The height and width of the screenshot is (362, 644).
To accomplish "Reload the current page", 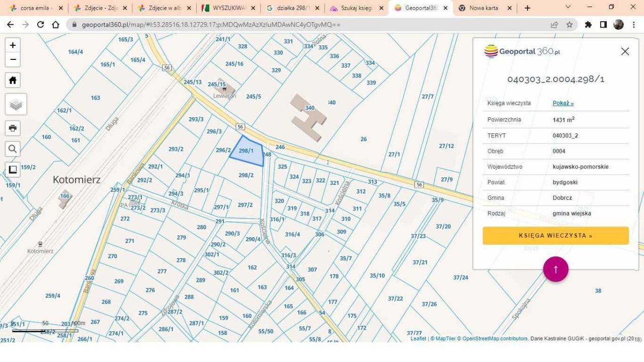I will pyautogui.click(x=41, y=25).
